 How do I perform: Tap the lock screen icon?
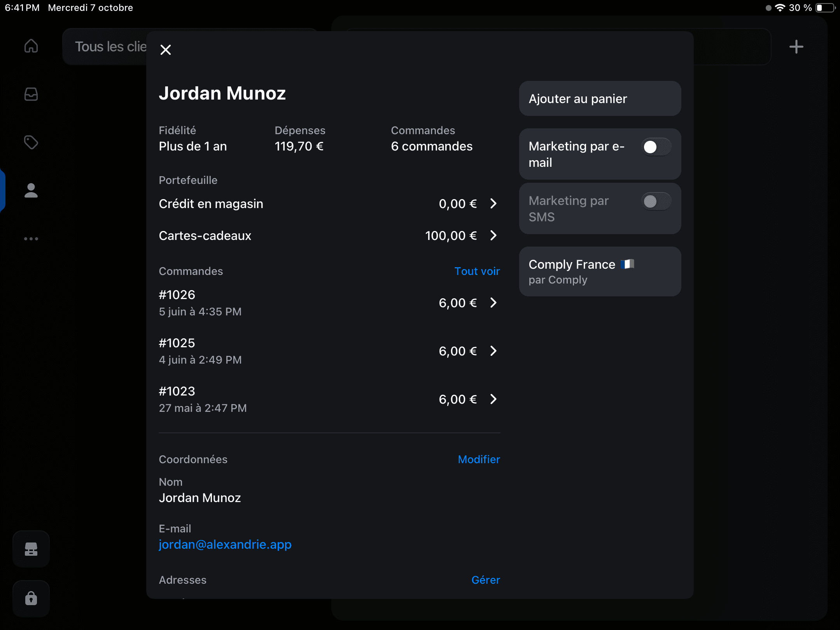[x=31, y=598]
